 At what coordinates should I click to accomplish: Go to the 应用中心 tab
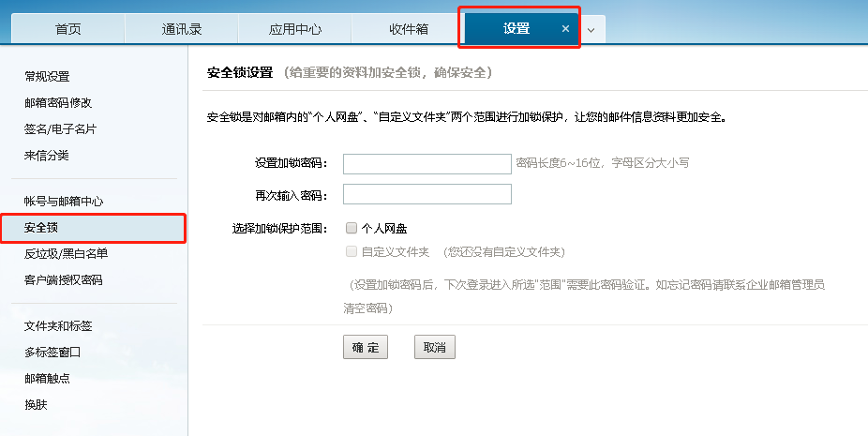tap(295, 29)
